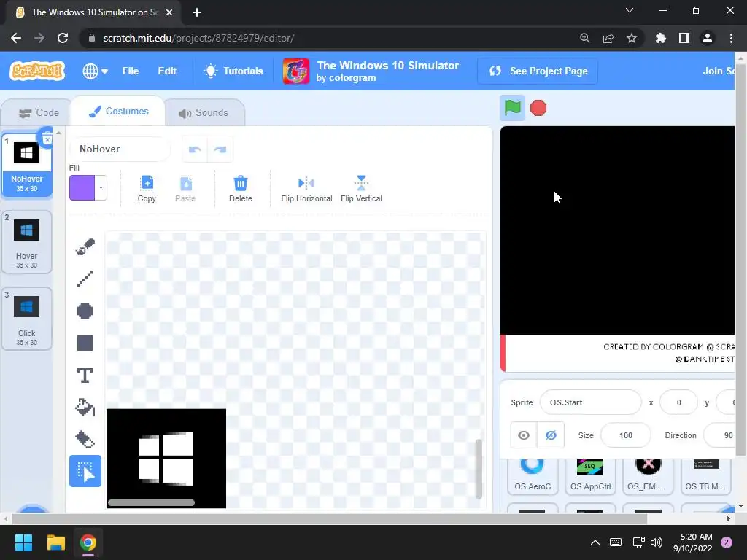Reload the Scratch page
Viewport: 747px width, 560px height.
63,38
